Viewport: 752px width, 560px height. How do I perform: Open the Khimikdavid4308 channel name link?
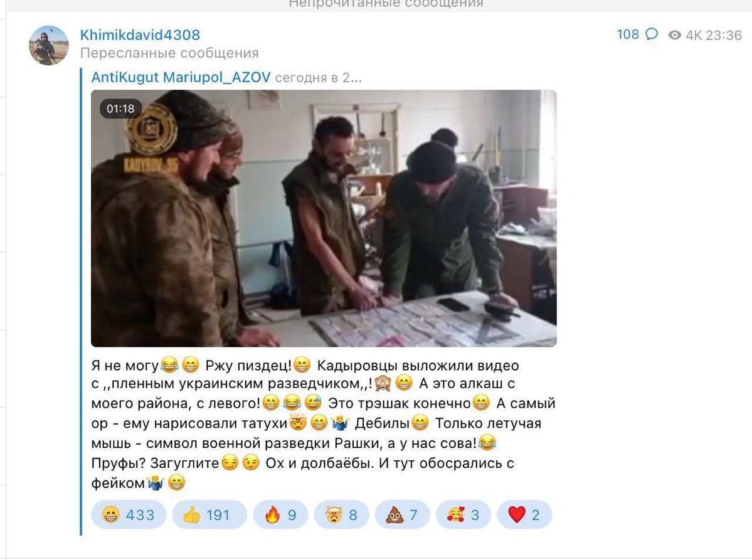[x=140, y=34]
